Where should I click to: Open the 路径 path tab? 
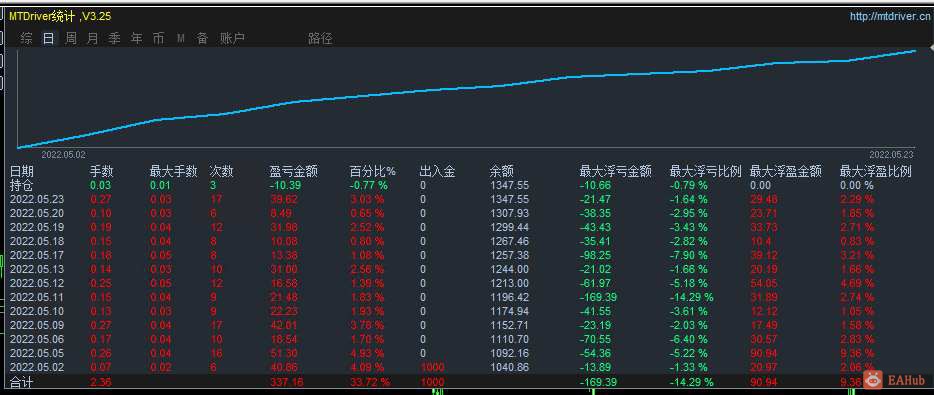[x=320, y=39]
